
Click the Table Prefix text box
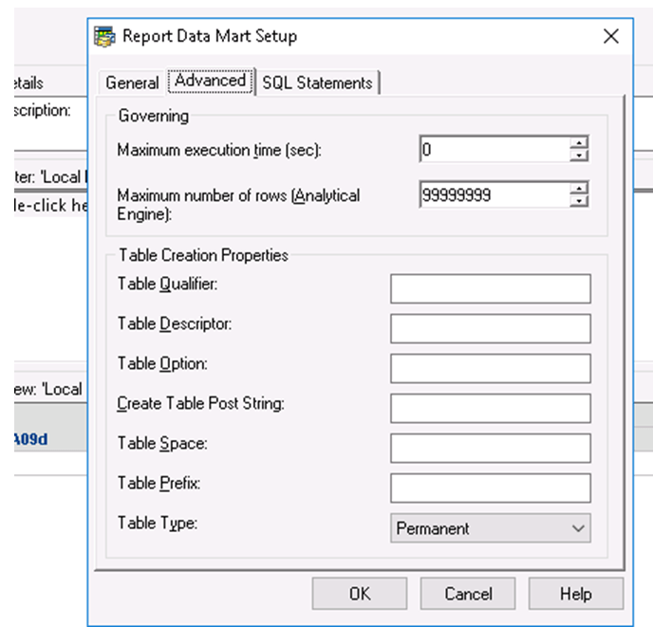(x=491, y=488)
